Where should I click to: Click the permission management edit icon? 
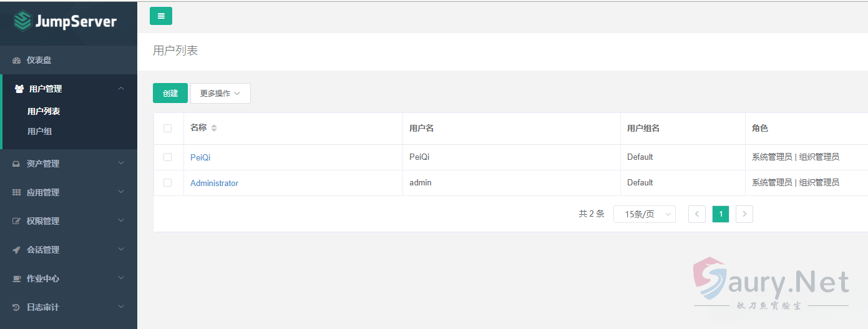click(x=17, y=222)
